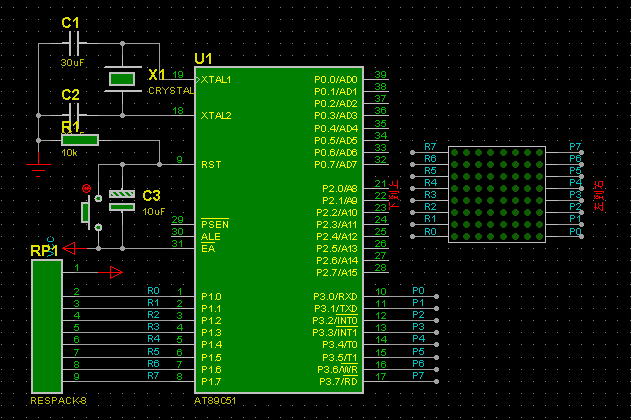Click the X1 crystal component

[x=122, y=78]
